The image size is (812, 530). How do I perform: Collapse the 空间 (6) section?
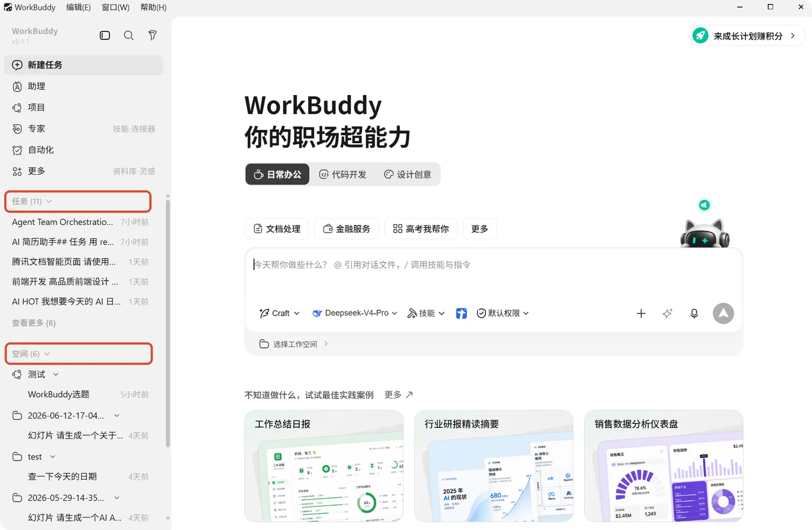pyautogui.click(x=31, y=354)
